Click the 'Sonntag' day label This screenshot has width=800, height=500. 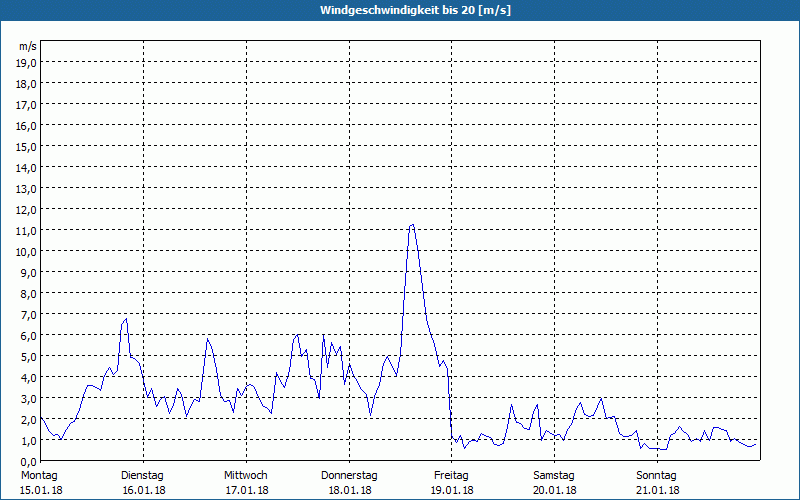pos(656,476)
